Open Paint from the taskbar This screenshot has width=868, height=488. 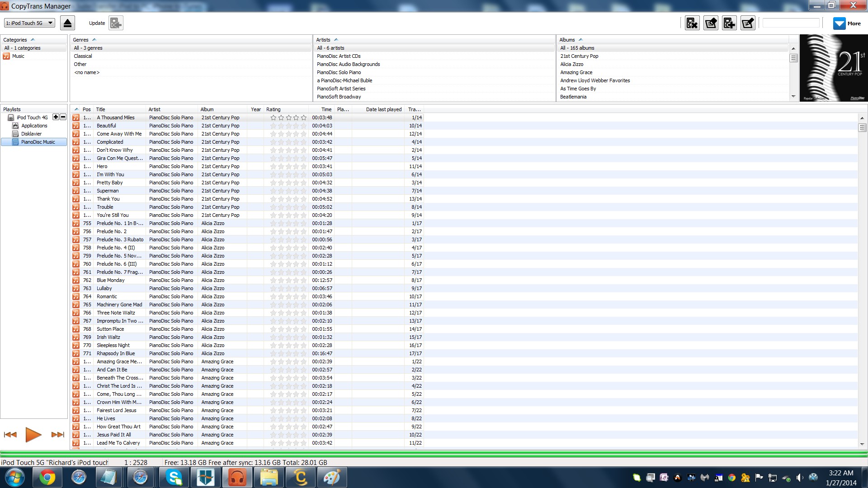[332, 477]
